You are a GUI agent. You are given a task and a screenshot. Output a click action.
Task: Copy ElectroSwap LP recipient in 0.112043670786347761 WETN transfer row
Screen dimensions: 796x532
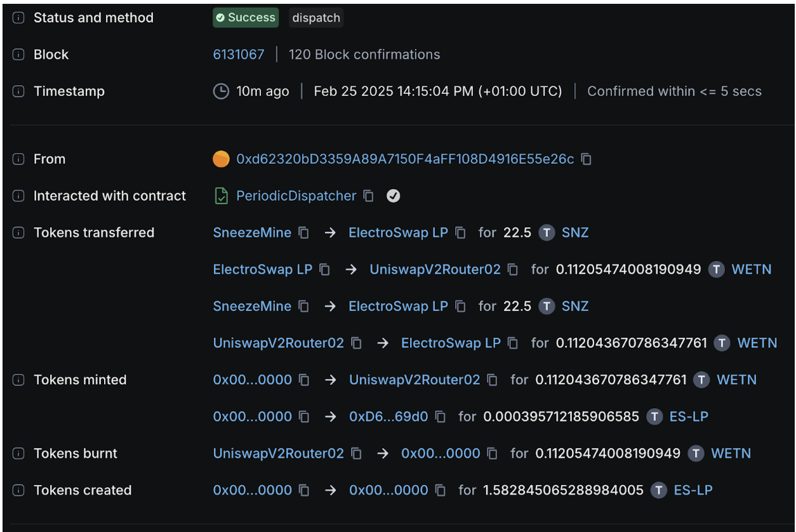(x=513, y=343)
